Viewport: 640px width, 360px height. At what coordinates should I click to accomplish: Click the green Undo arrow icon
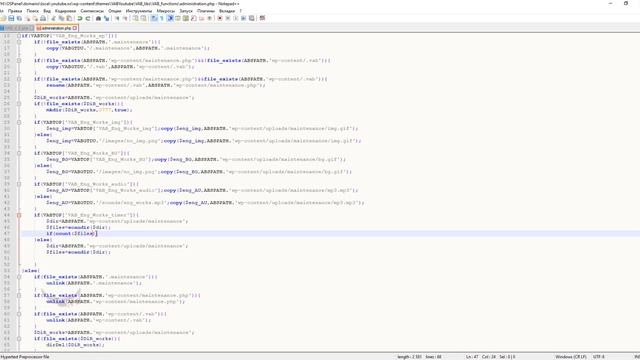80,18
